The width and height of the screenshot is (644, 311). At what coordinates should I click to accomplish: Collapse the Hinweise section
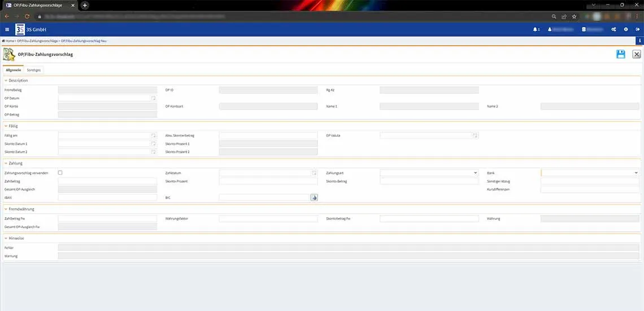click(x=6, y=239)
